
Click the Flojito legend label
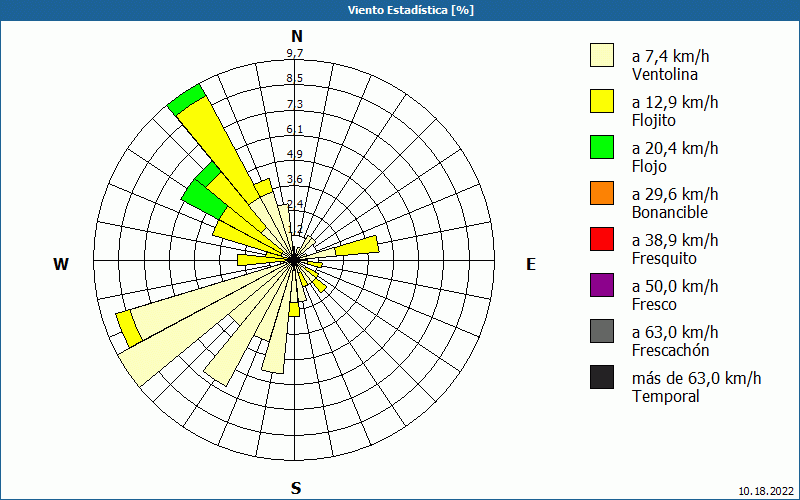[x=654, y=121]
